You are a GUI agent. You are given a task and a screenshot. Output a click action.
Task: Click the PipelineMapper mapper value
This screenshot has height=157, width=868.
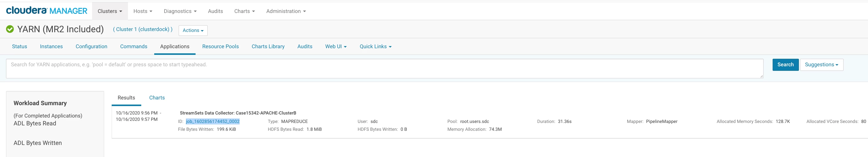(662, 121)
